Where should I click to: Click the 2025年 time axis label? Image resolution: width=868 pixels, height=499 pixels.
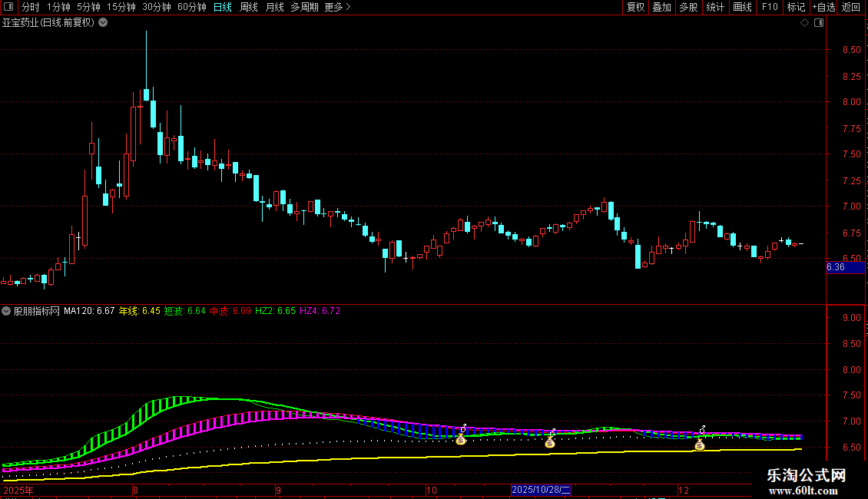click(x=18, y=490)
